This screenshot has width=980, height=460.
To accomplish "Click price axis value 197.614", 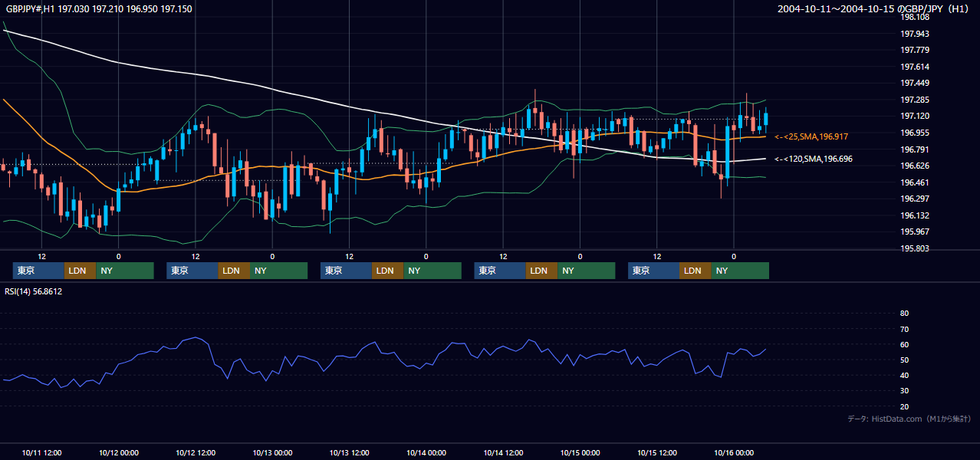I will click(x=914, y=67).
